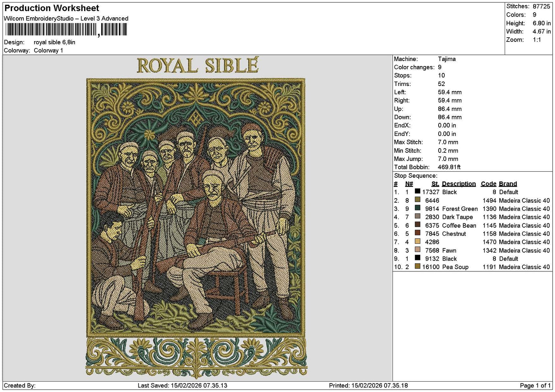Click the 'Fawn' description text
The height and width of the screenshot is (392, 555).
click(x=449, y=251)
